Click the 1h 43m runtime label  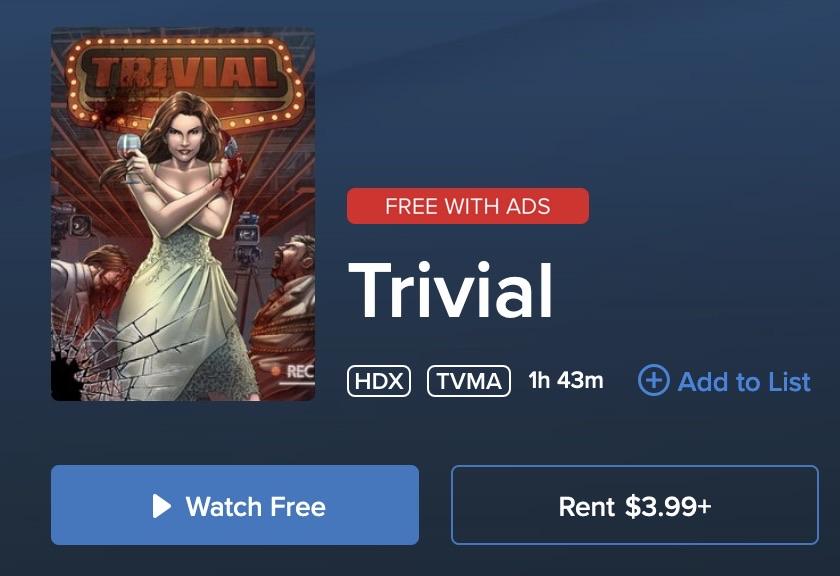[x=566, y=380]
